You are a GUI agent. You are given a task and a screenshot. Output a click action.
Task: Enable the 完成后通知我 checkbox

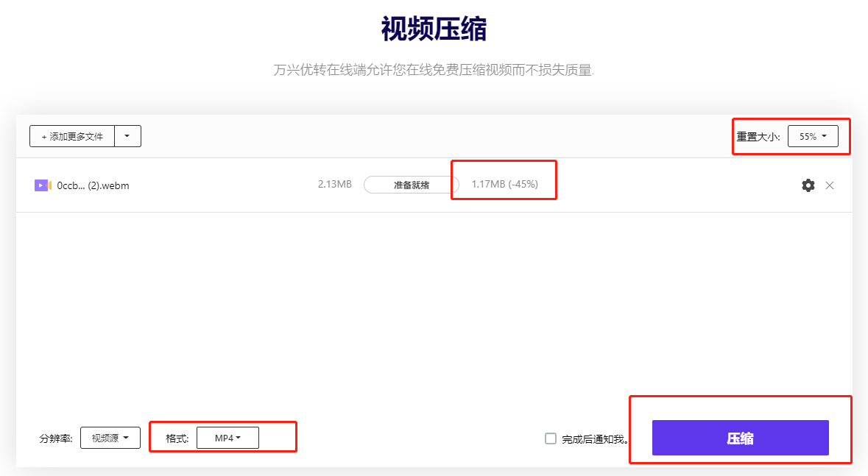[551, 438]
